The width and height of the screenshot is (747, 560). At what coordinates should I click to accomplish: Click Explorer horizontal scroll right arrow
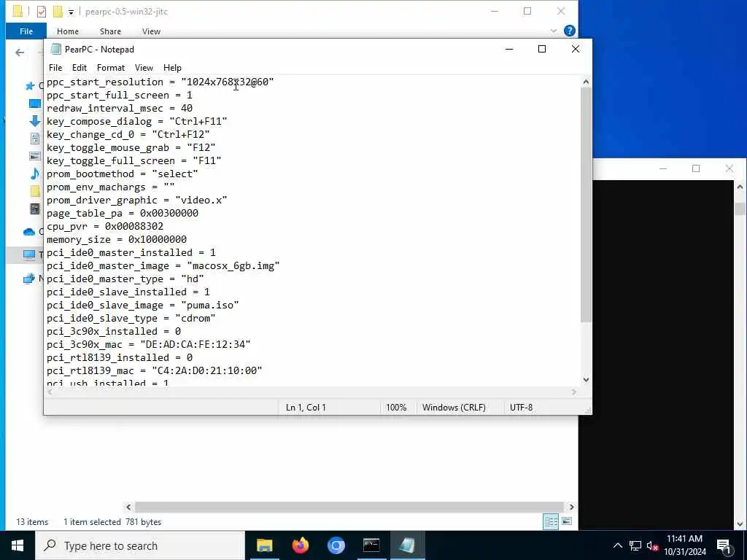[x=571, y=507]
